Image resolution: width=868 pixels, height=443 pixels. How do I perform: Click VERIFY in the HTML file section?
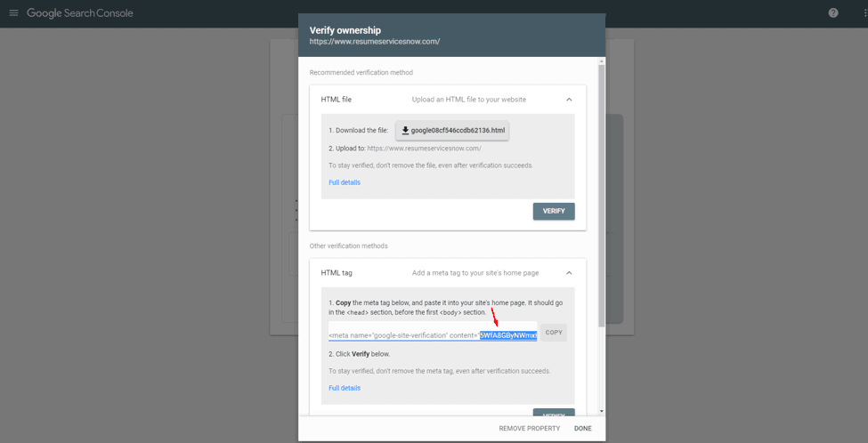(554, 211)
